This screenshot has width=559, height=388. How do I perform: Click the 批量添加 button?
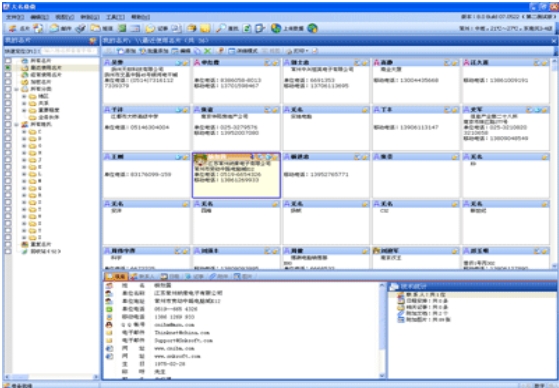tap(153, 51)
